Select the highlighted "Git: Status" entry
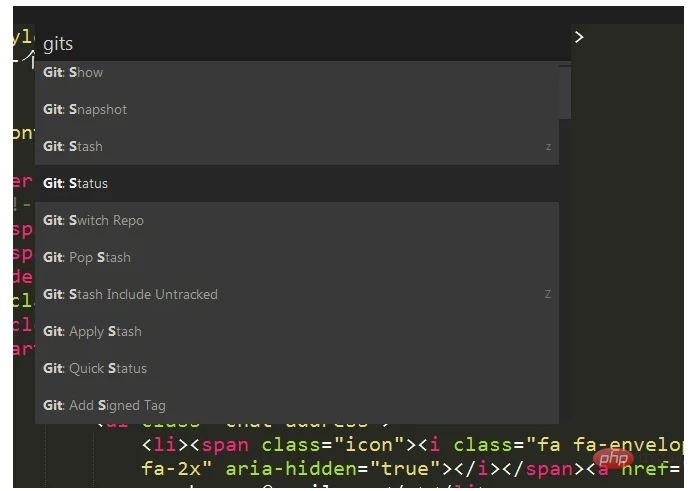692x491 pixels. tap(297, 184)
